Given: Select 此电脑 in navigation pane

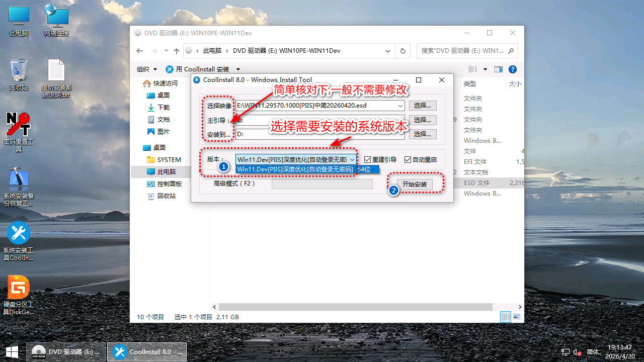Looking at the screenshot, I should point(161,172).
